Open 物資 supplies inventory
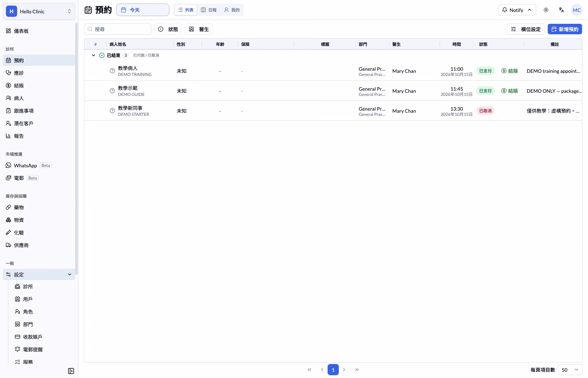The image size is (588, 378). 39,220
